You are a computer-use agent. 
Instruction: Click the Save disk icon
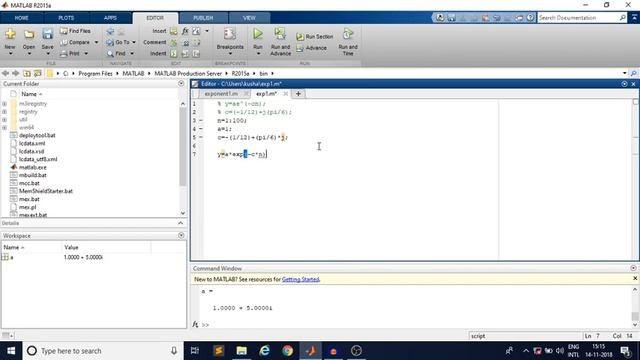(x=47, y=34)
